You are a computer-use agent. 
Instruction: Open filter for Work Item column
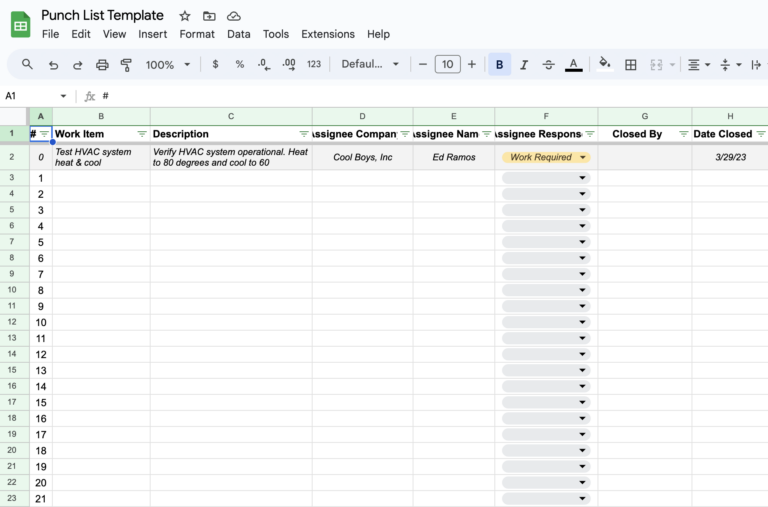[x=141, y=134]
